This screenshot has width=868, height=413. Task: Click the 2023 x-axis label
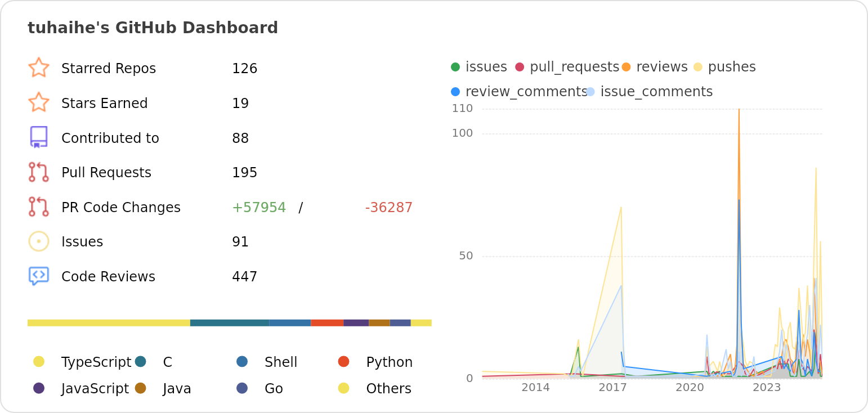(x=767, y=387)
